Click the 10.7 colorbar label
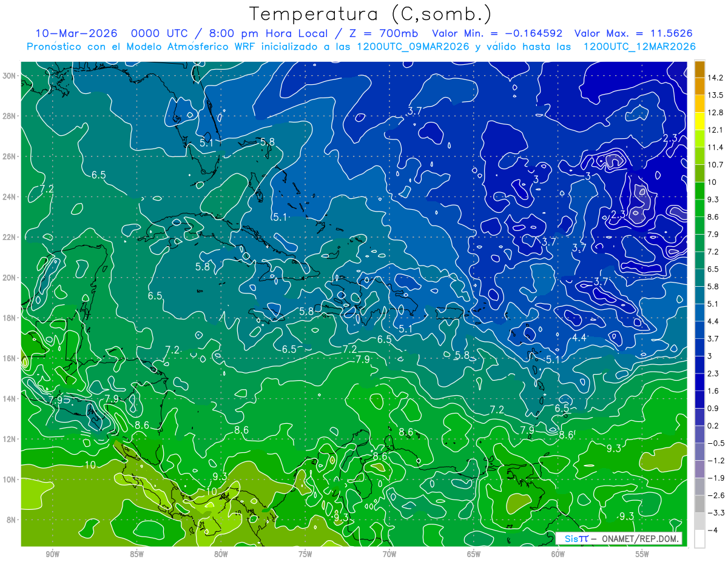 (715, 165)
